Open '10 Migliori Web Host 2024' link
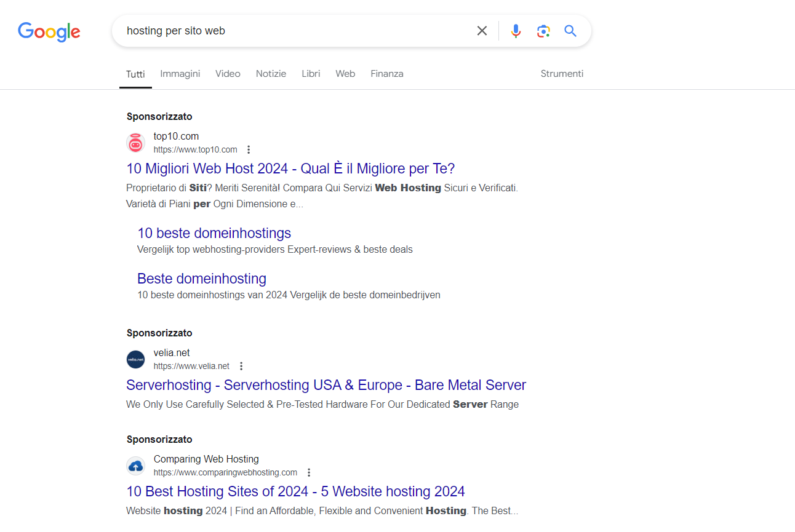 click(x=290, y=169)
